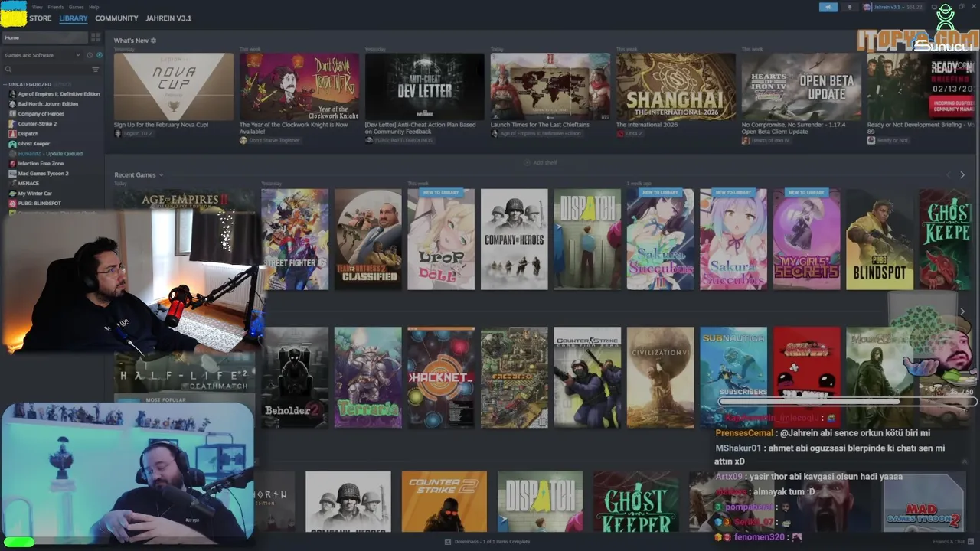980x551 pixels.
Task: Click the Age of Empires II sidebar icon
Action: click(12, 94)
